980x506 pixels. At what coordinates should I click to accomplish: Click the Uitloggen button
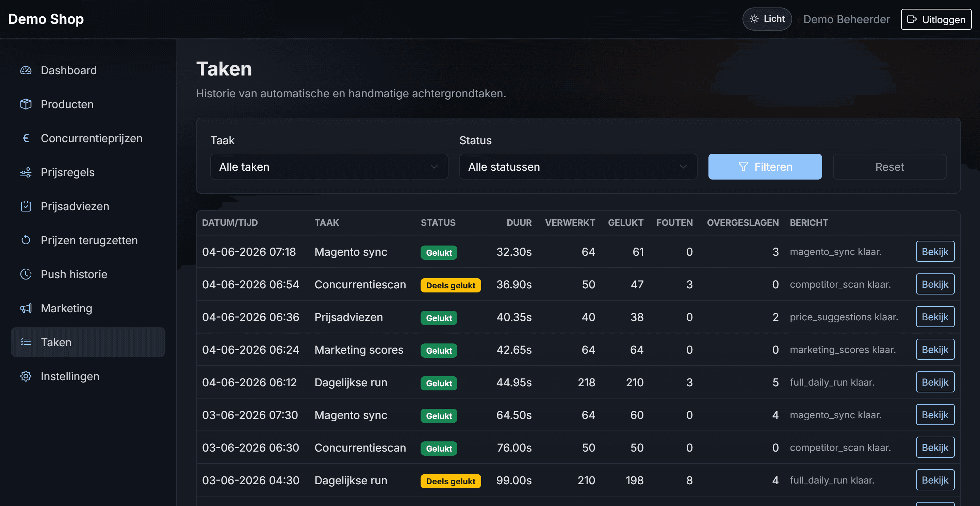(x=936, y=19)
